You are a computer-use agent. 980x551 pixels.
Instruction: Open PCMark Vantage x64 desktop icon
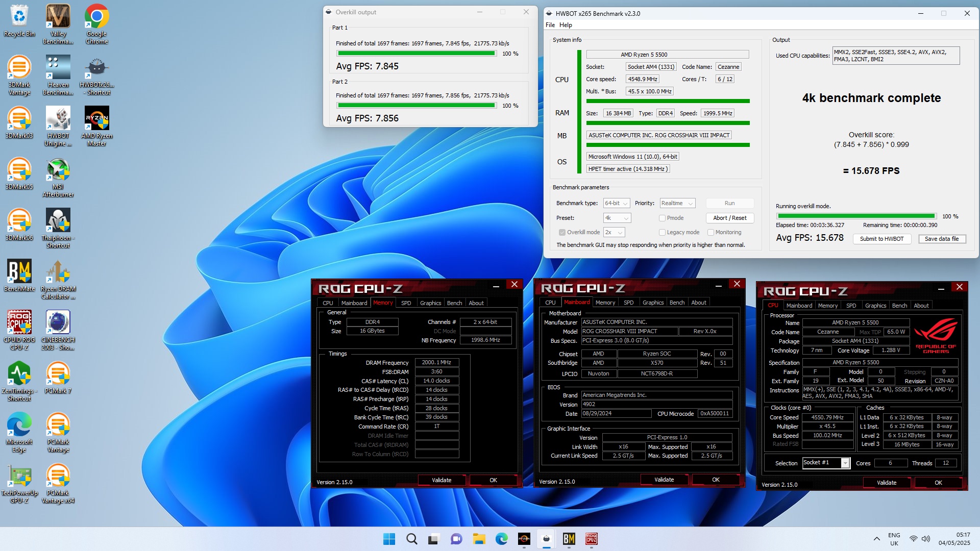pyautogui.click(x=58, y=483)
